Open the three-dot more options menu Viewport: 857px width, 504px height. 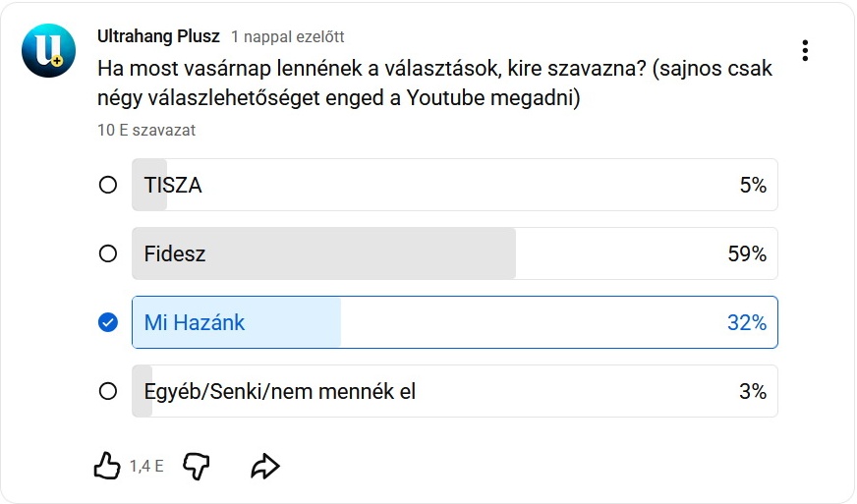[805, 50]
